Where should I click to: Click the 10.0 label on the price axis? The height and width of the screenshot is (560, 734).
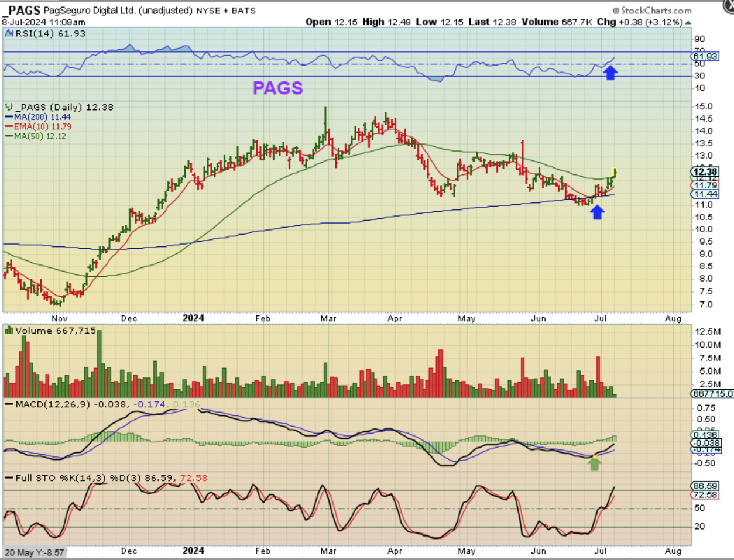(703, 229)
